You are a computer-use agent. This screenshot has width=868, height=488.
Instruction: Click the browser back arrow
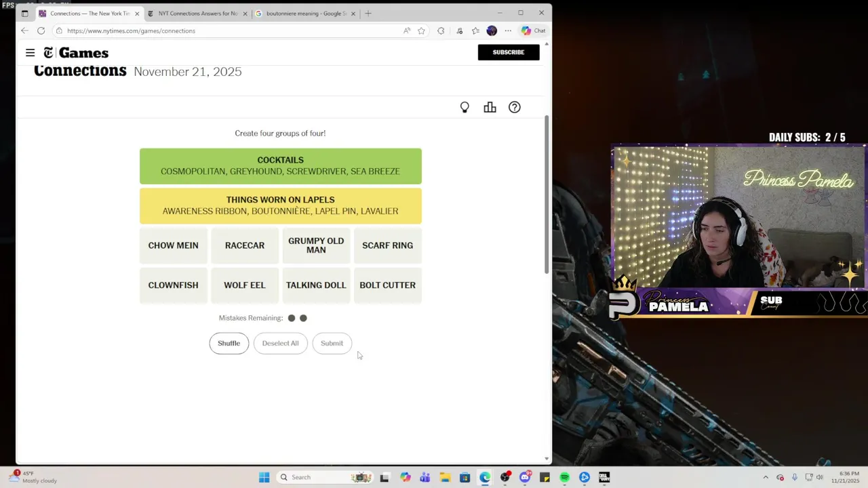click(24, 30)
